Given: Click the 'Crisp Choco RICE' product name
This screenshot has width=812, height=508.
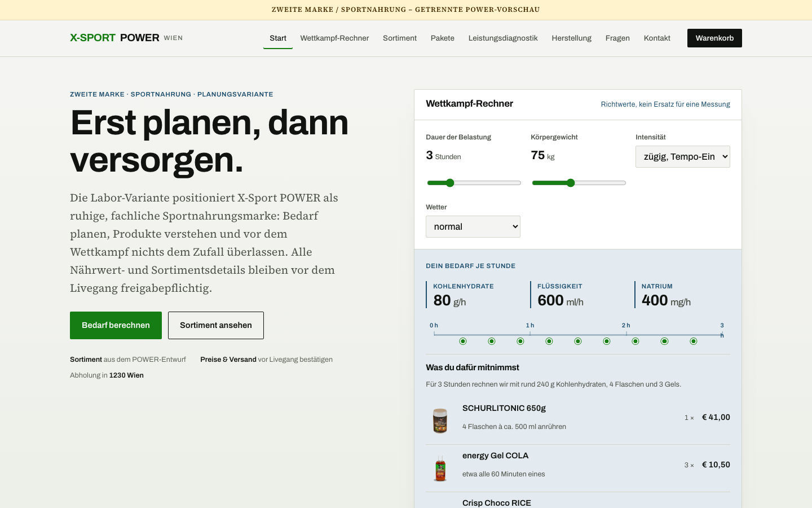Looking at the screenshot, I should [497, 503].
